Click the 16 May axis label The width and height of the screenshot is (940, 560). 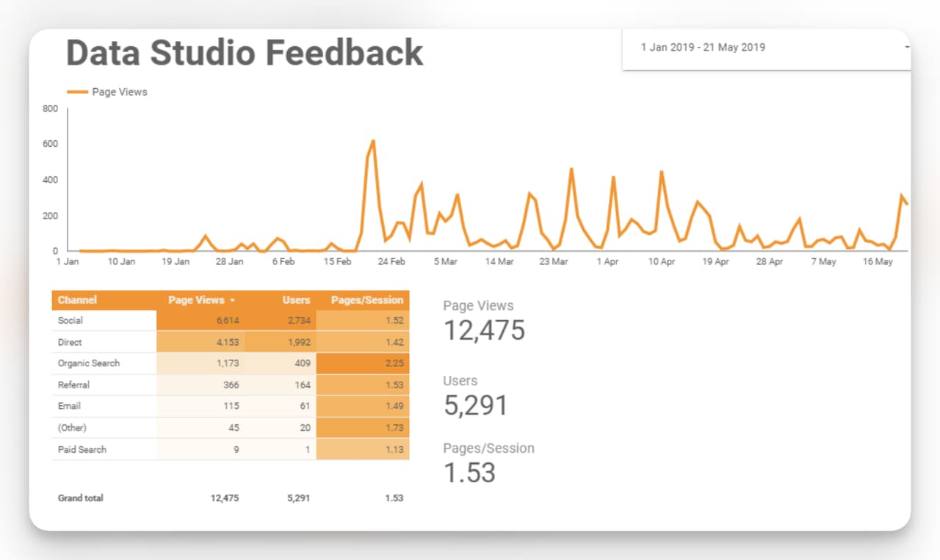point(878,261)
